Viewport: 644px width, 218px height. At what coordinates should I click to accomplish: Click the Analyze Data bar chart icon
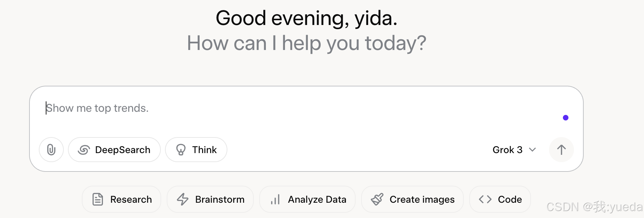coord(275,199)
